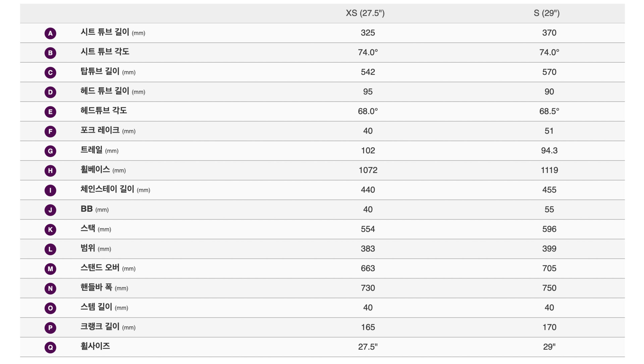Image resolution: width=644 pixels, height=364 pixels.
Task: Click the purple J badge for BB
Action: [x=50, y=210]
